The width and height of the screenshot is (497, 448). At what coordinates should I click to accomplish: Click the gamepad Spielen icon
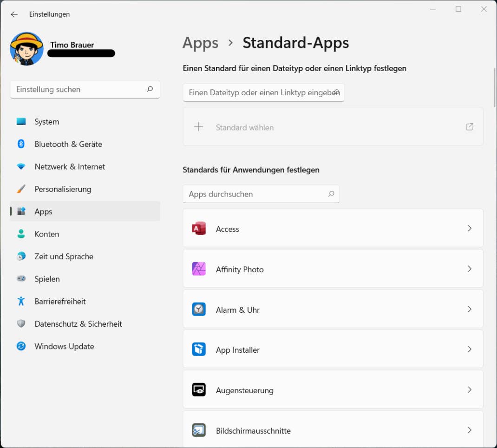(x=21, y=279)
